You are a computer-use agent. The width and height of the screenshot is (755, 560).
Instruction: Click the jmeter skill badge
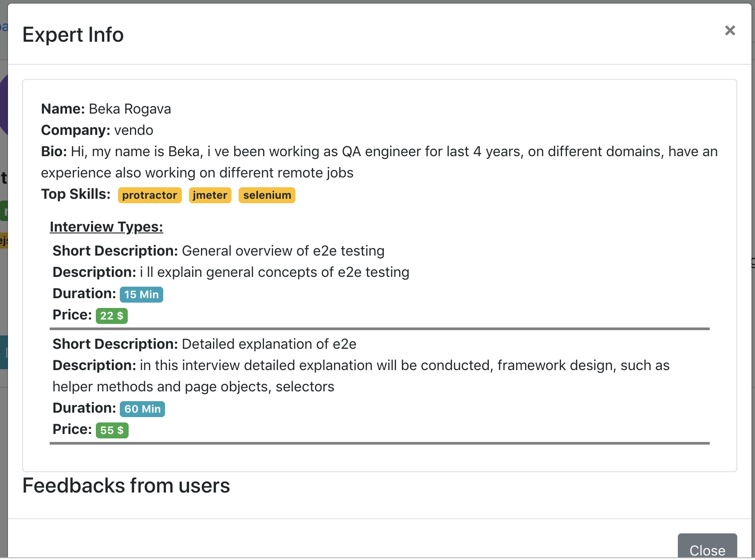(x=210, y=195)
